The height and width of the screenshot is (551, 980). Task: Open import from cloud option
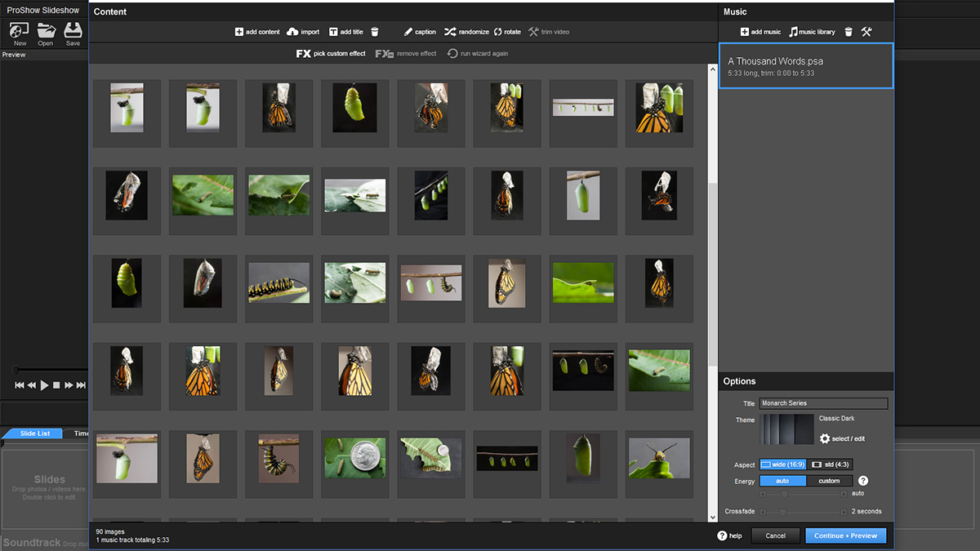(x=293, y=32)
